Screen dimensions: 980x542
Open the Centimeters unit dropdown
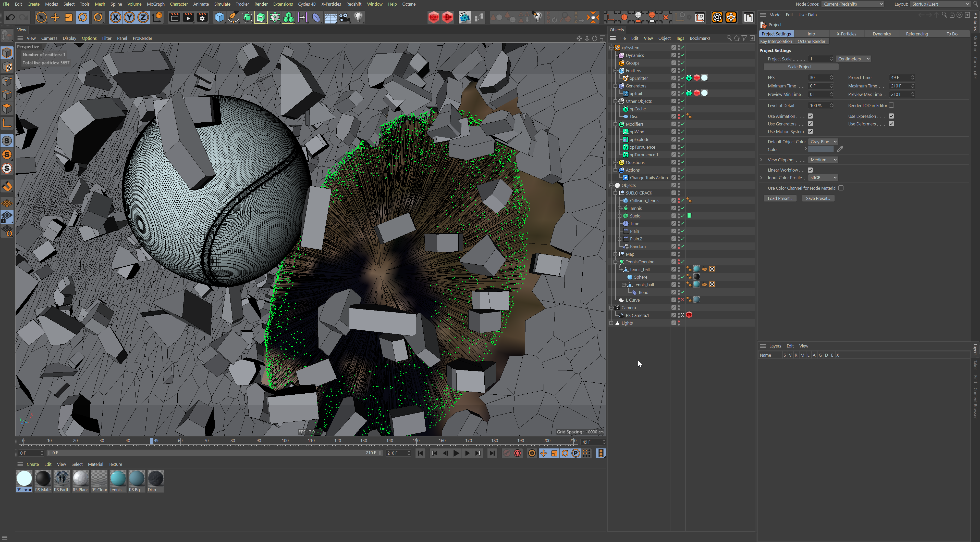coord(853,59)
